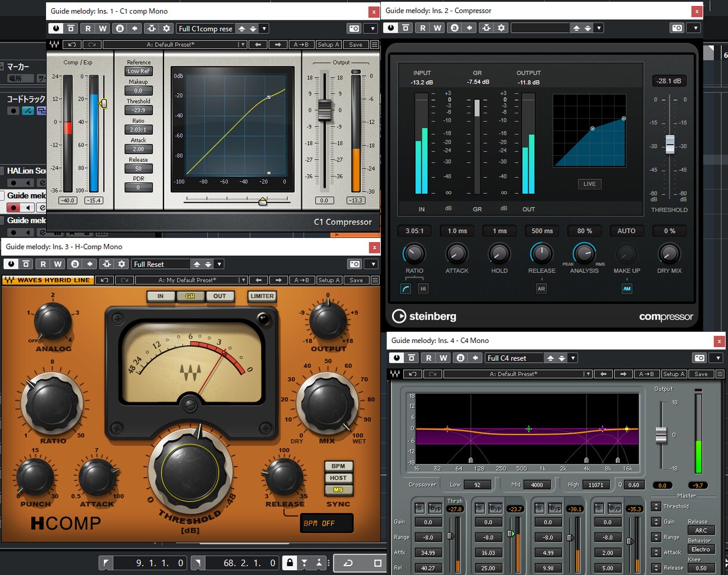Viewport: 728px width, 575px height.
Task: Open the Full C1comp reset preset dropdown arrow
Action: [x=264, y=28]
